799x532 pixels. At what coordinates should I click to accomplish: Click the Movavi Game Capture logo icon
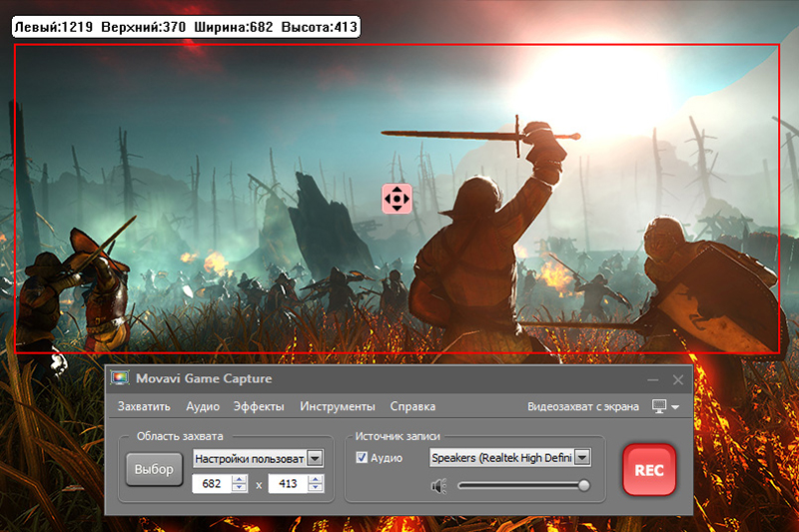point(120,379)
